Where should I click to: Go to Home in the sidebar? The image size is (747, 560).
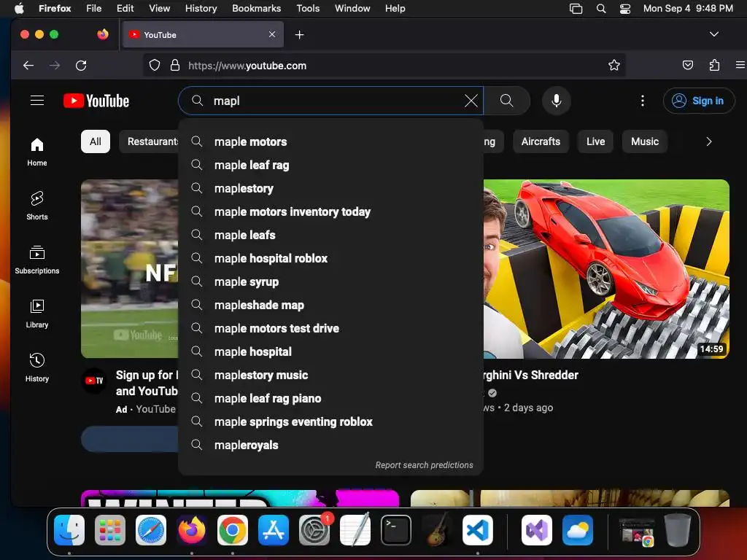(x=37, y=152)
